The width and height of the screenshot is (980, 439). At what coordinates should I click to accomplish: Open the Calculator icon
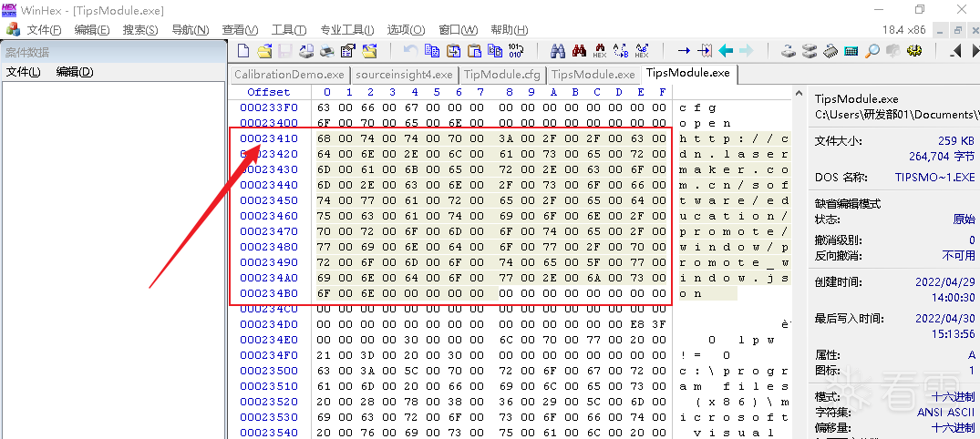point(851,51)
